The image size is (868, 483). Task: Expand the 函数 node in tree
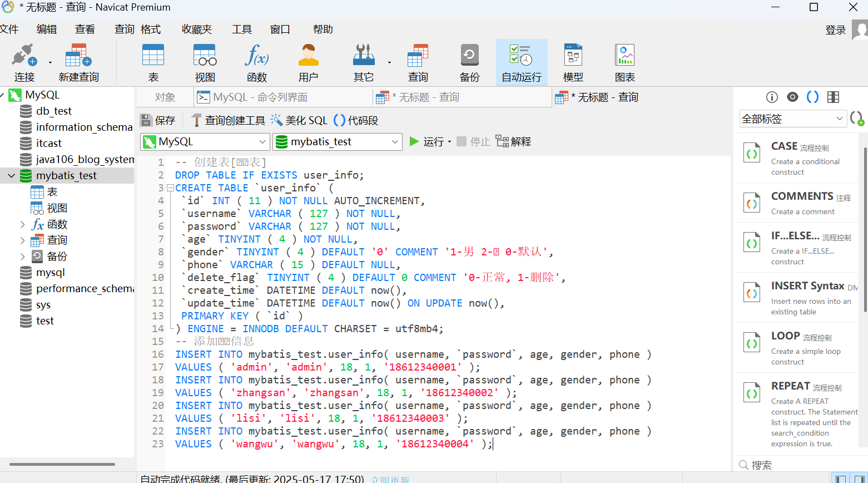[x=22, y=224]
